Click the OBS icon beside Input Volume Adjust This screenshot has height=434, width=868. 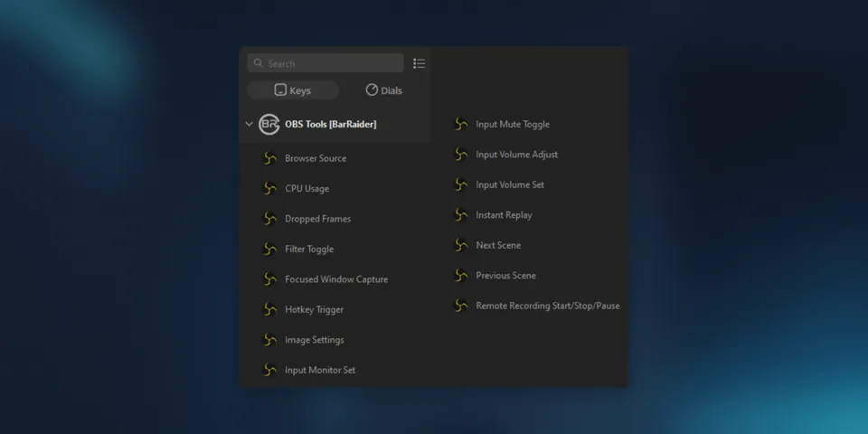[x=460, y=155]
